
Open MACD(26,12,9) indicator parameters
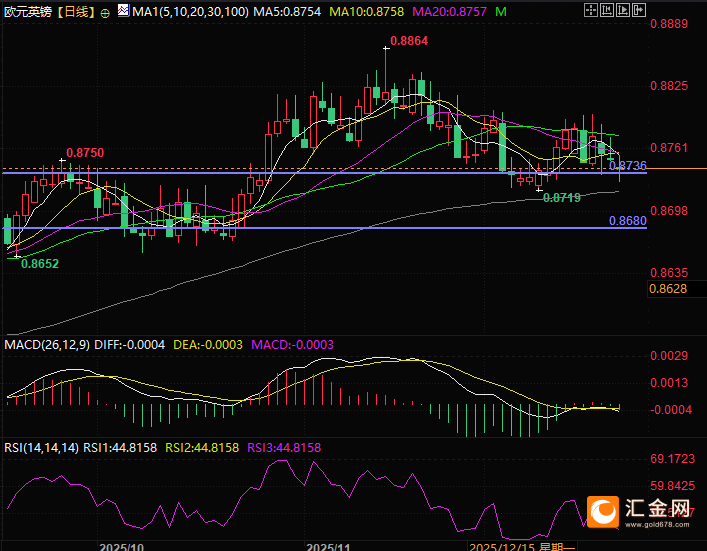coord(47,344)
